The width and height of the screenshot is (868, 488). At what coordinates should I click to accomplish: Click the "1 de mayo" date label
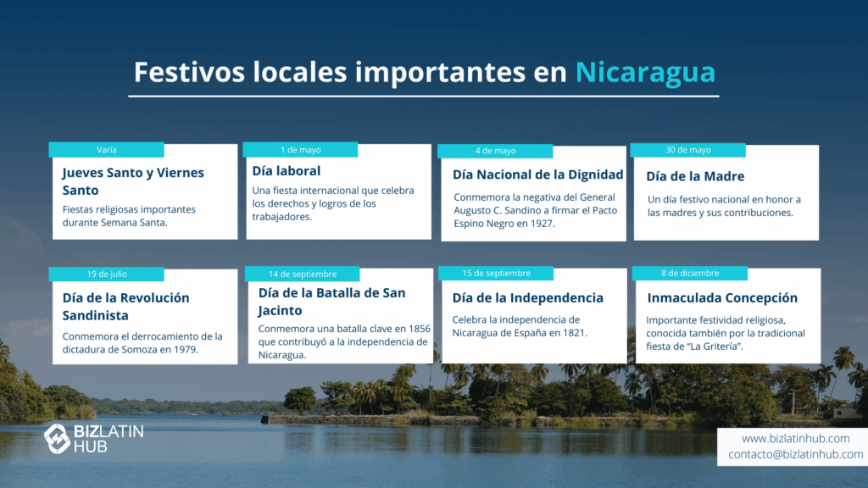(x=301, y=150)
